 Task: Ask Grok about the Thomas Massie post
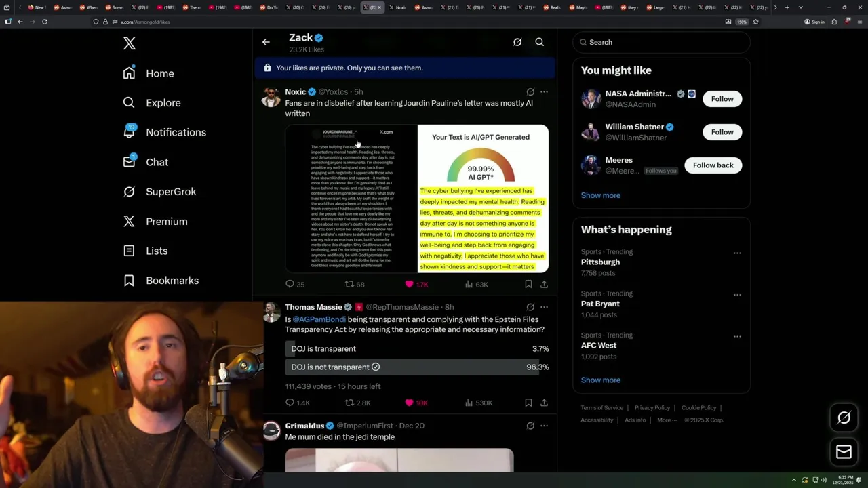530,307
